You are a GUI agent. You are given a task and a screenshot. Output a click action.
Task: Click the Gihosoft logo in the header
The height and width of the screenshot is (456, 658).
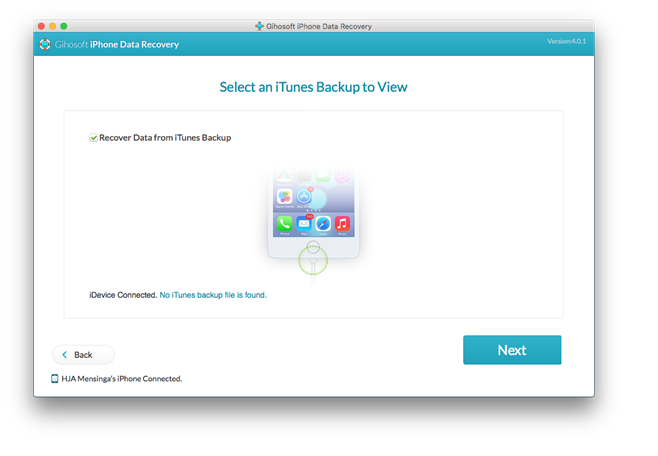pyautogui.click(x=45, y=44)
